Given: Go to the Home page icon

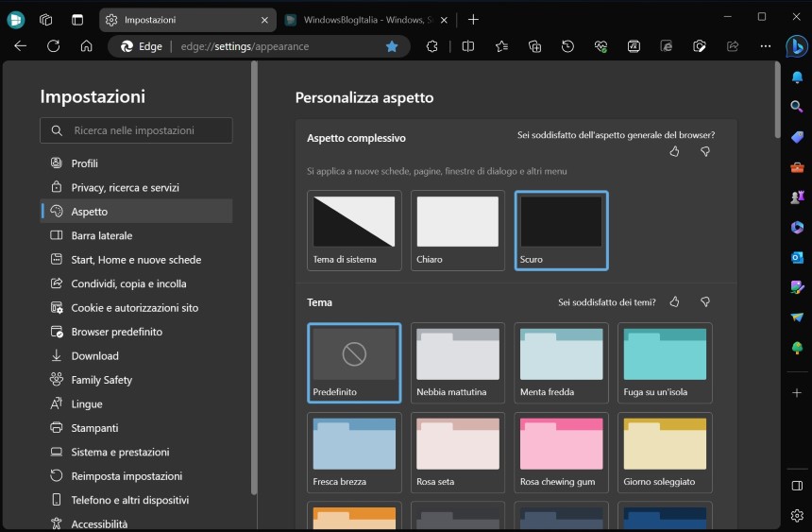Looking at the screenshot, I should point(87,46).
